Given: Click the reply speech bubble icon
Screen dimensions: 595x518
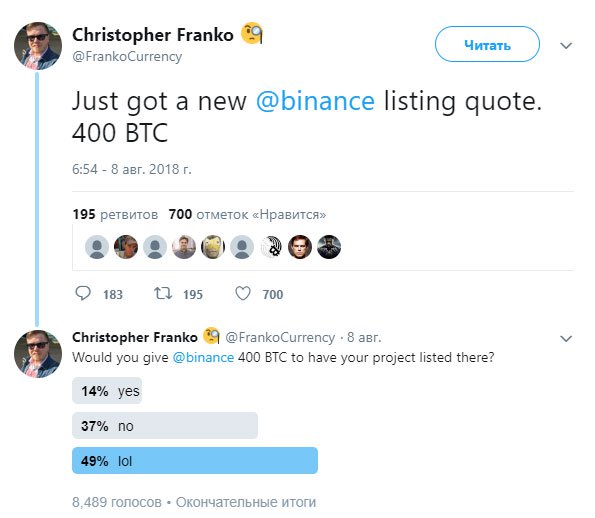Looking at the screenshot, I should (83, 293).
